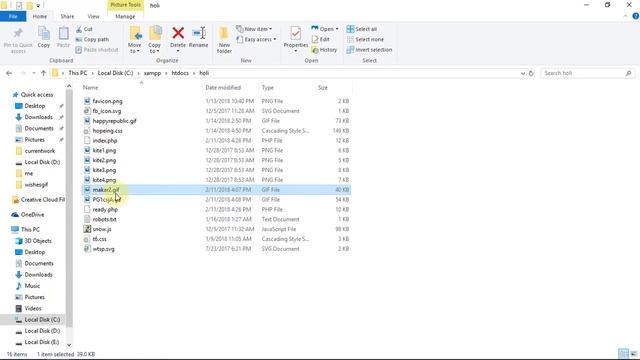Click the Copy ribbon icon
Viewport: 640px width, 360px height.
tap(44, 33)
